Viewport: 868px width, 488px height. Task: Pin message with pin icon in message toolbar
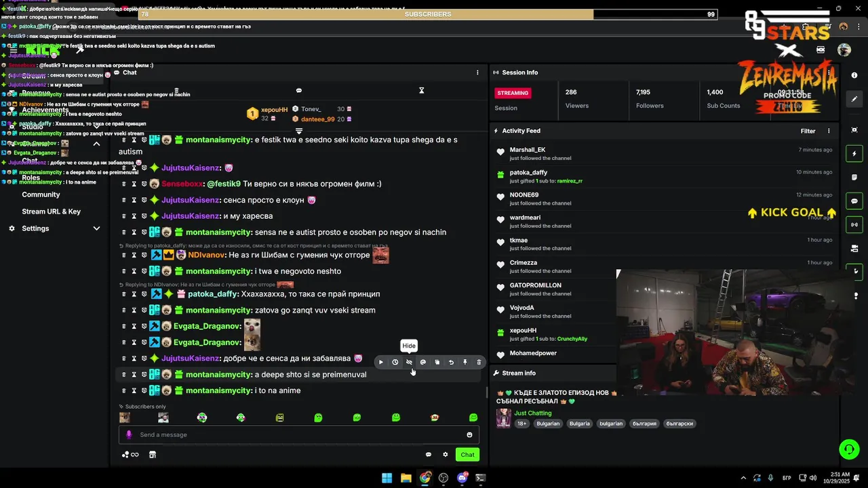465,363
